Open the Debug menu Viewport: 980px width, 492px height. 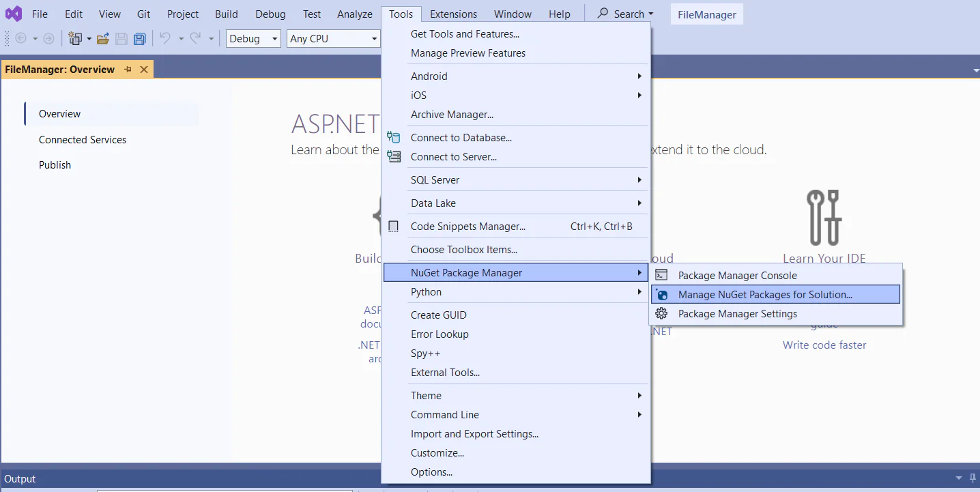(x=271, y=14)
